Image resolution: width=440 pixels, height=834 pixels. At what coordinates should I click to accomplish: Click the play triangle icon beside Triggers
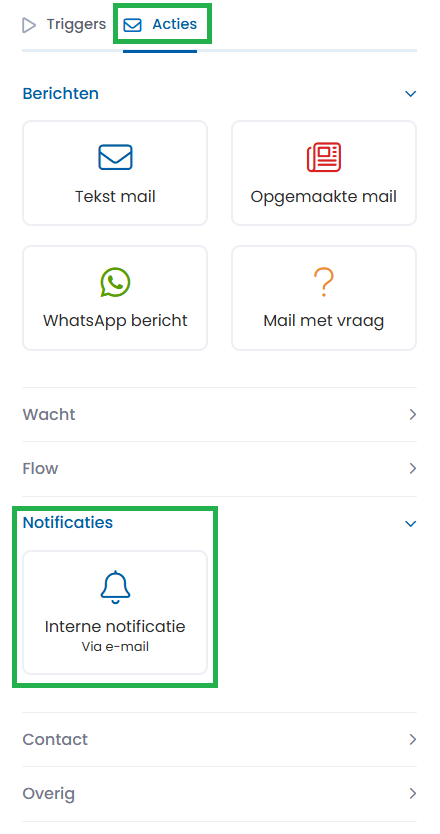pos(29,25)
